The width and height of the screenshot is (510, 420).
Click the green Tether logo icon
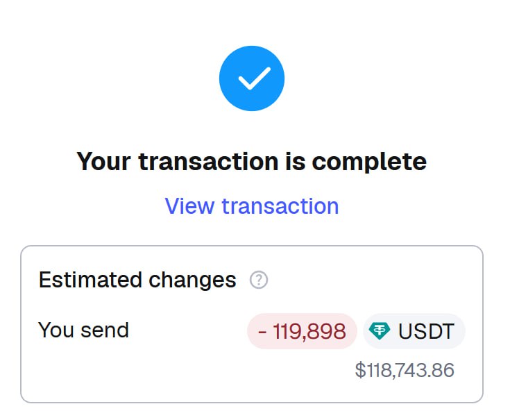click(380, 331)
